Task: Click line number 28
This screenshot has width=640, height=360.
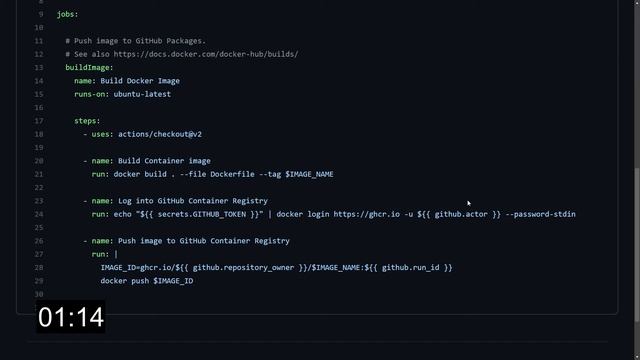Action: point(39,268)
